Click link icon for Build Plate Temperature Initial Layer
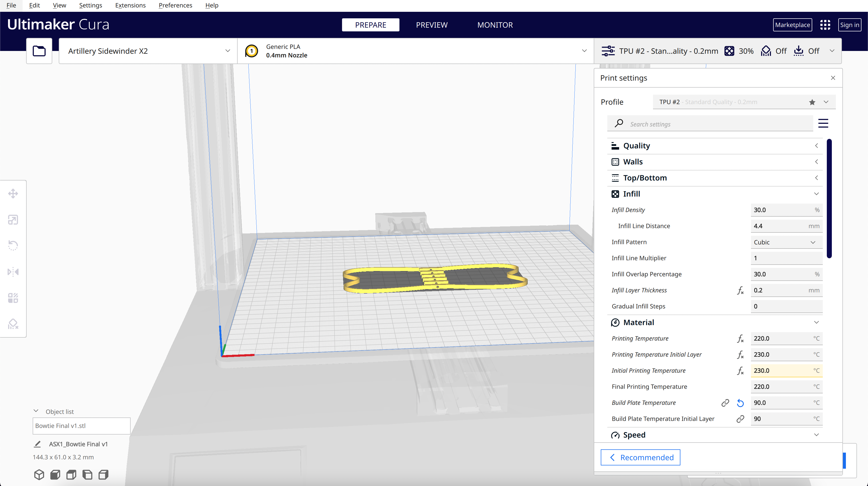This screenshot has height=486, width=868. (740, 419)
